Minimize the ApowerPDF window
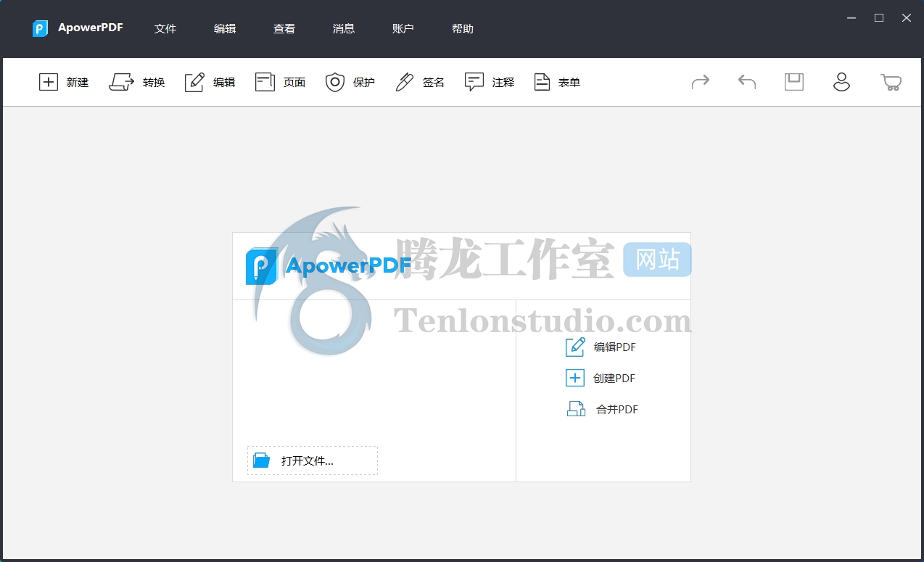924x562 pixels. (851, 18)
